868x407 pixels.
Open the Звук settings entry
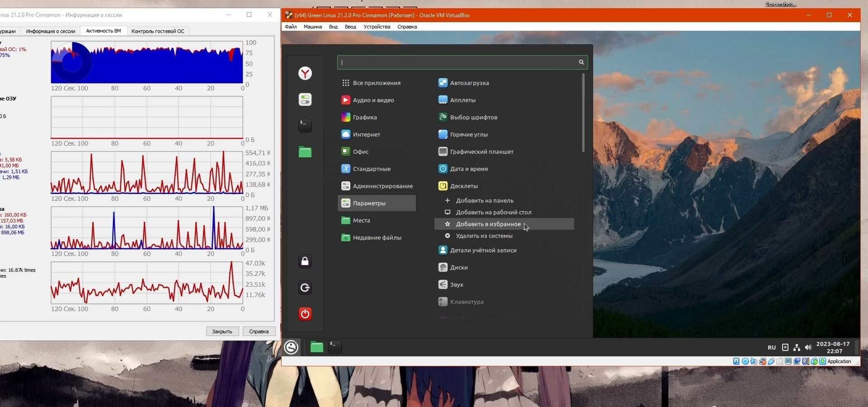click(x=504, y=284)
